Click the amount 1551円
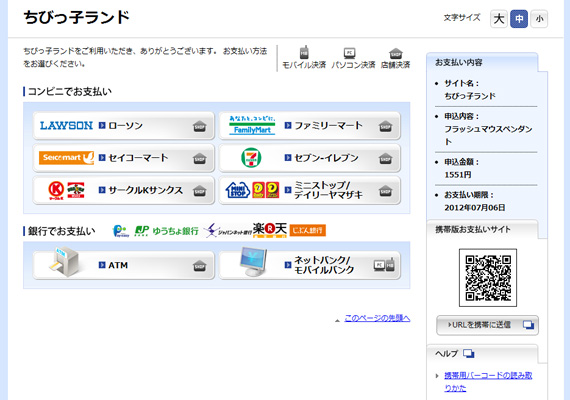This screenshot has width=570, height=400. pyautogui.click(x=458, y=175)
